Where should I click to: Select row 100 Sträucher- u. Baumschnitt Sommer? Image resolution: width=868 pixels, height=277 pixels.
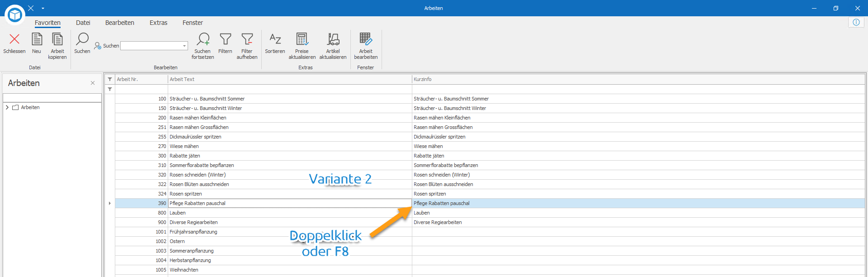[490, 99]
